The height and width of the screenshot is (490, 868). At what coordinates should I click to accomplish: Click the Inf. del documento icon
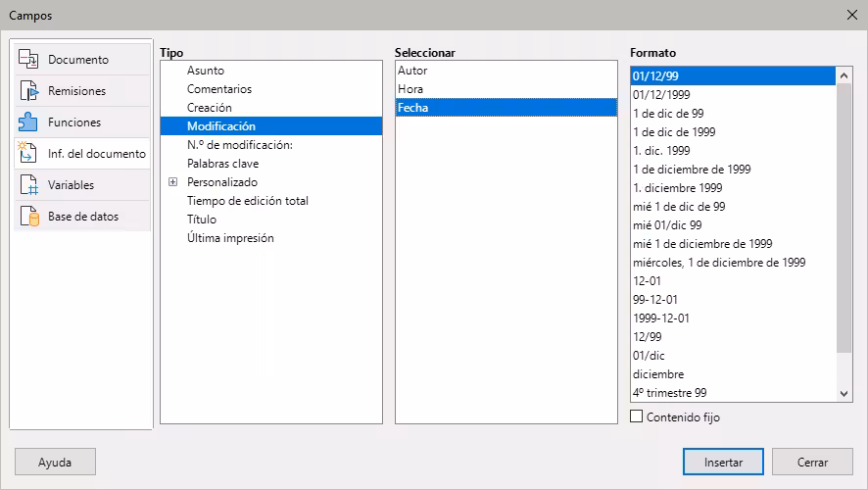pos(28,154)
